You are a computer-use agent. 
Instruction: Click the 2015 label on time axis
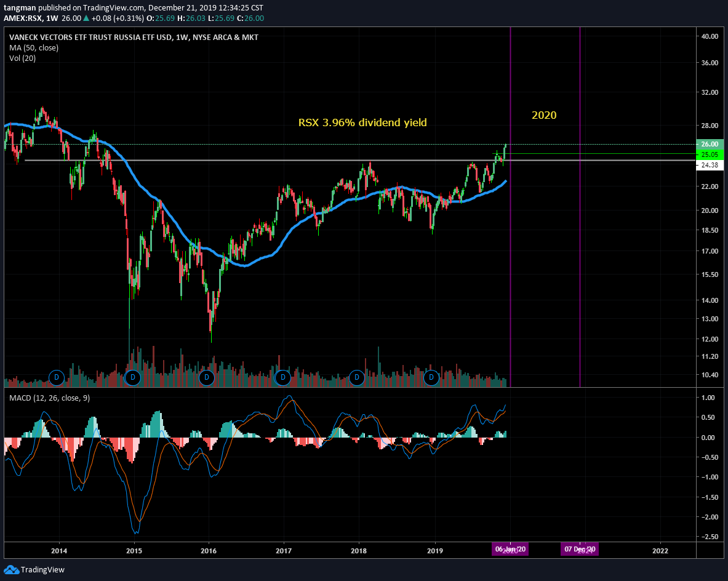pyautogui.click(x=134, y=551)
